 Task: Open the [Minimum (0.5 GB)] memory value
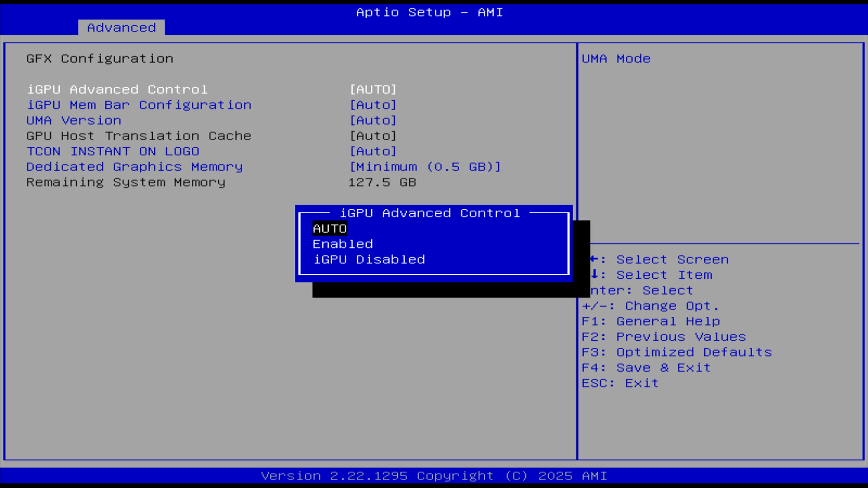pyautogui.click(x=425, y=167)
